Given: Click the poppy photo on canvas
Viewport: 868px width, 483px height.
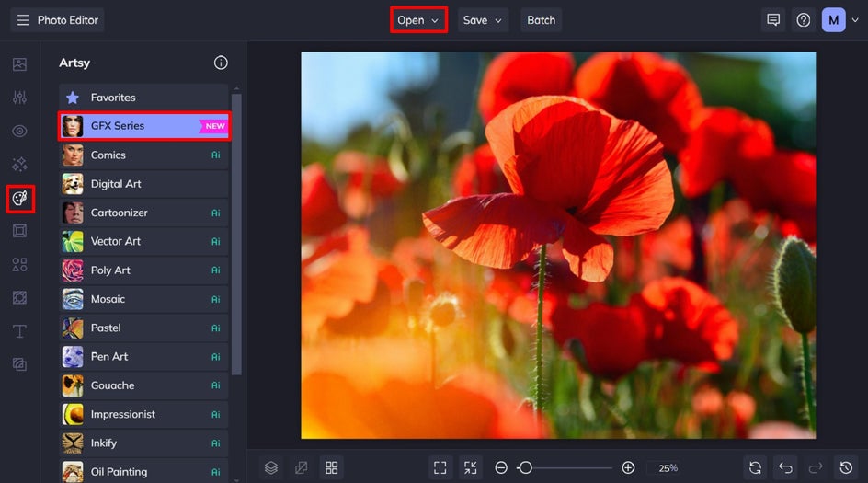Looking at the screenshot, I should (x=558, y=246).
